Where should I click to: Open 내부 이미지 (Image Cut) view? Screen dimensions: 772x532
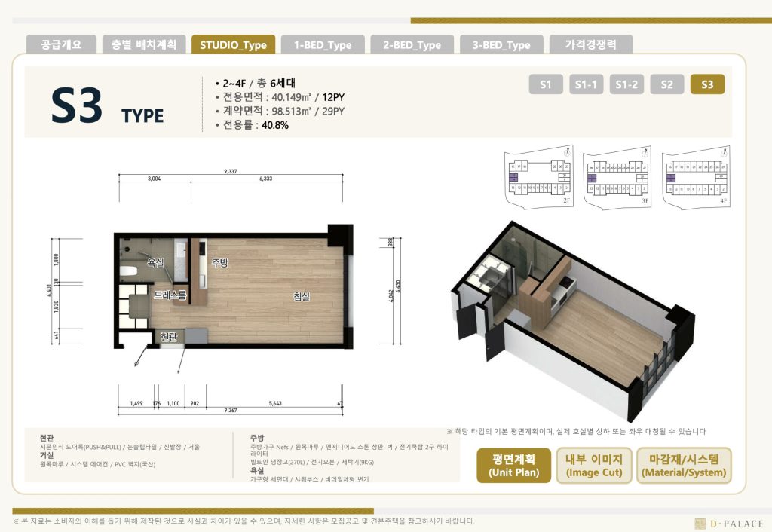tap(593, 465)
